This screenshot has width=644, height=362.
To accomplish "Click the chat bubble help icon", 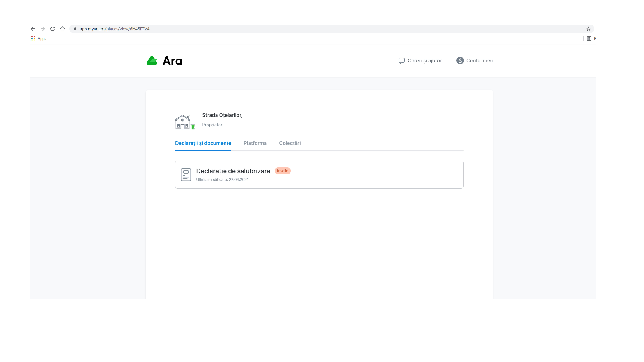I will pos(402,61).
